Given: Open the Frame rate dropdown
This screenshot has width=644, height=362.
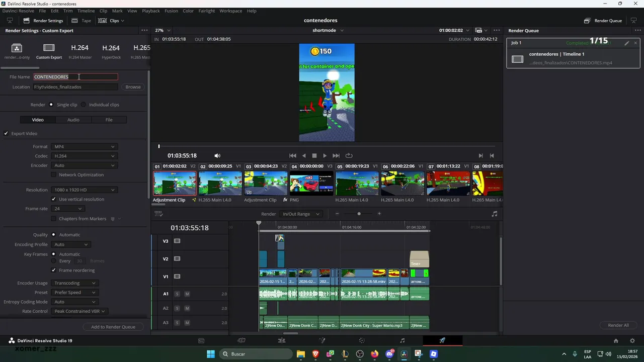Looking at the screenshot, I should (67, 209).
